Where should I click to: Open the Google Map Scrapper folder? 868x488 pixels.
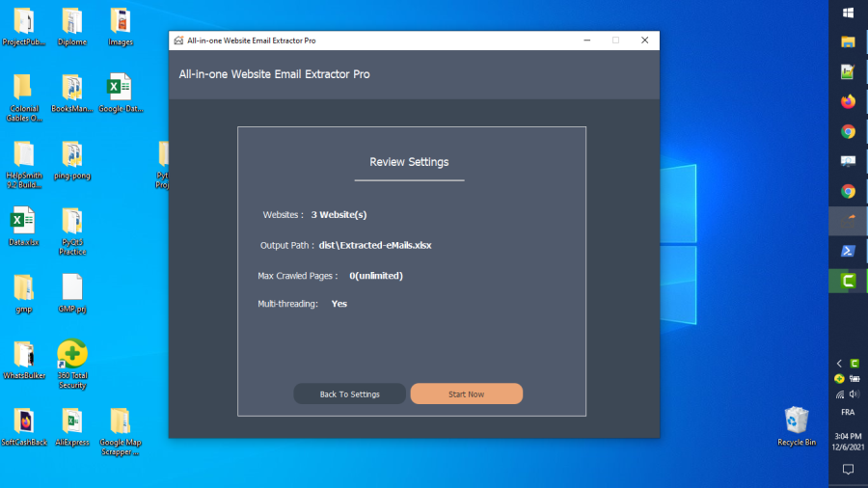pyautogui.click(x=121, y=431)
